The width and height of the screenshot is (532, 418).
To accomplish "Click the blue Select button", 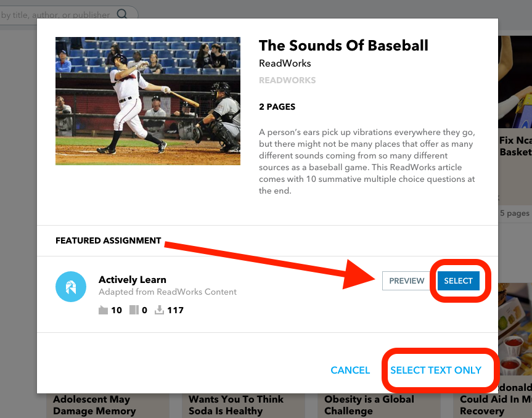I will click(x=459, y=281).
